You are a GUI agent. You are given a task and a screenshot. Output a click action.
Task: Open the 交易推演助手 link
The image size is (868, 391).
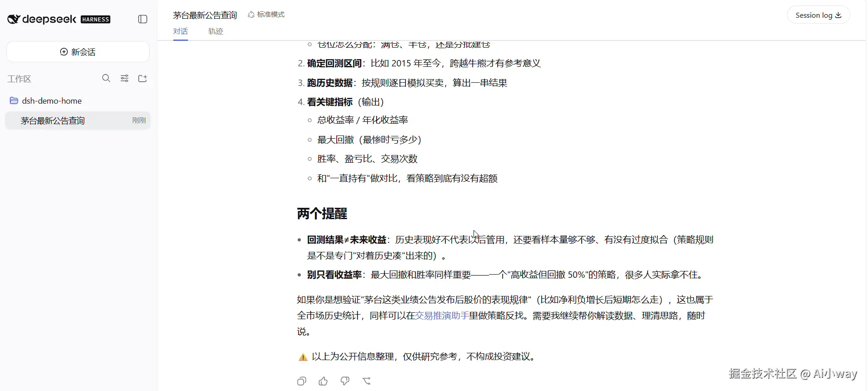[x=442, y=316]
